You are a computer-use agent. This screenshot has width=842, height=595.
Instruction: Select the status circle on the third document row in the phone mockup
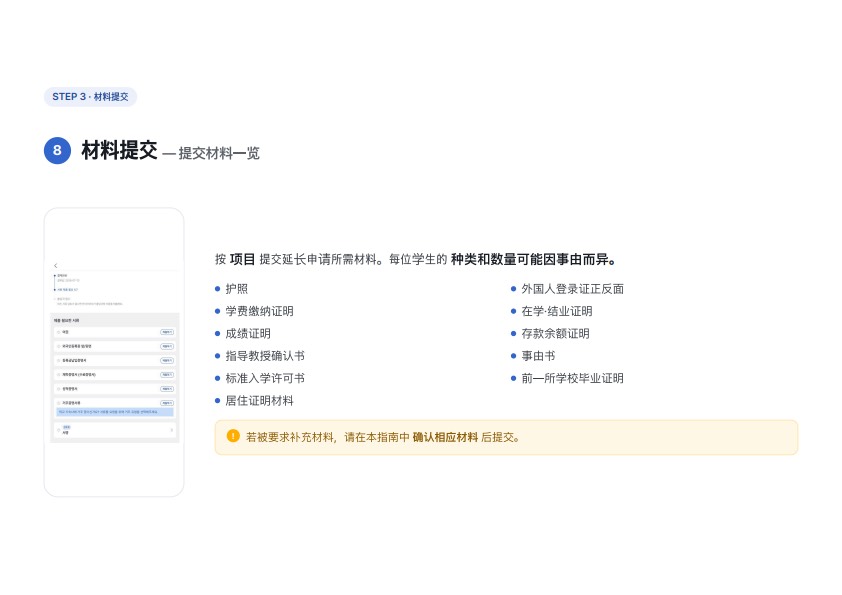click(59, 360)
